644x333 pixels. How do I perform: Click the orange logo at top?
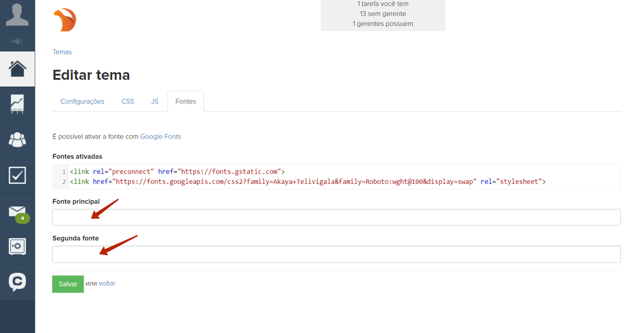pyautogui.click(x=65, y=20)
